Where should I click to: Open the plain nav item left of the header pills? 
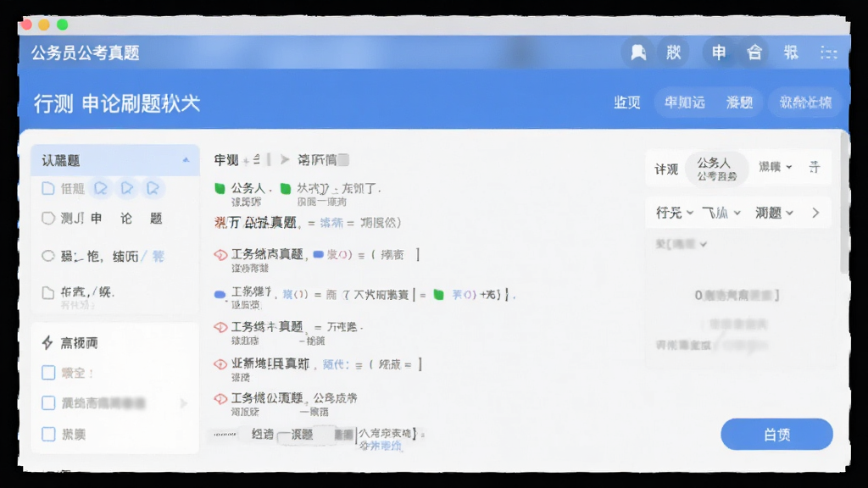(x=627, y=103)
